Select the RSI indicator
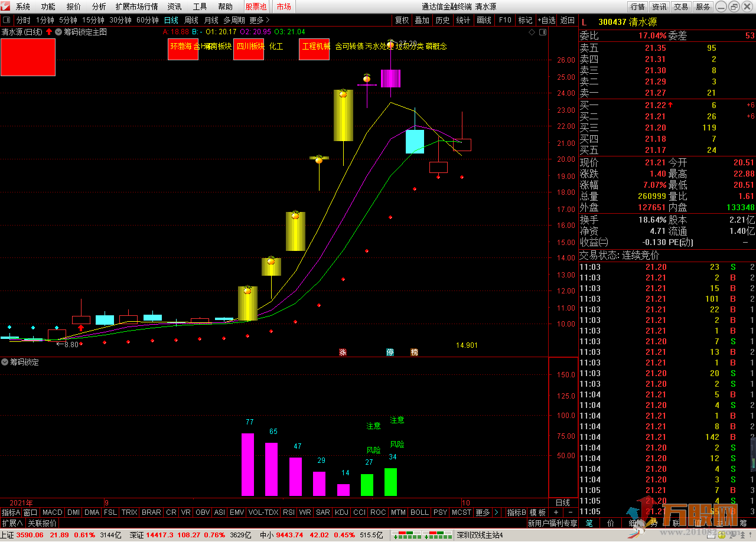 [x=289, y=512]
